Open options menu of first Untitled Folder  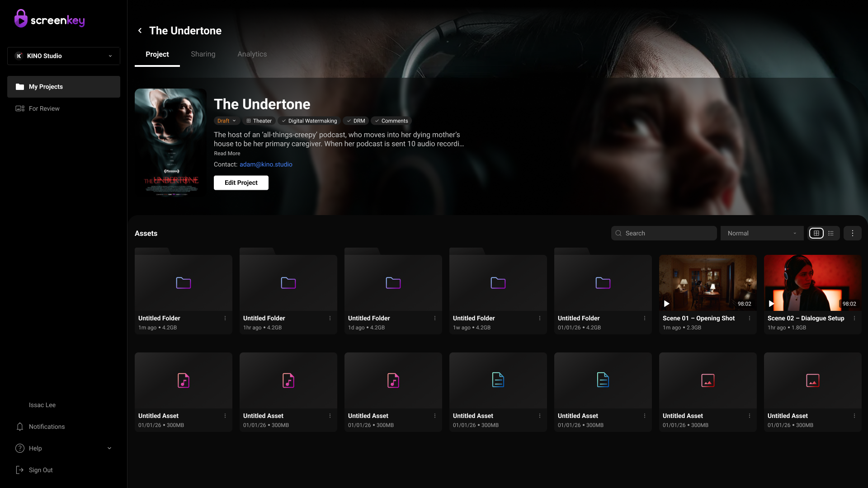pos(225,319)
